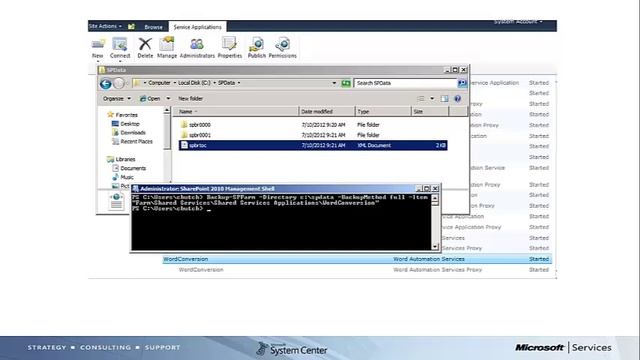This screenshot has width=640, height=360.
Task: Open Permissions in the ribbon
Action: click(x=282, y=47)
